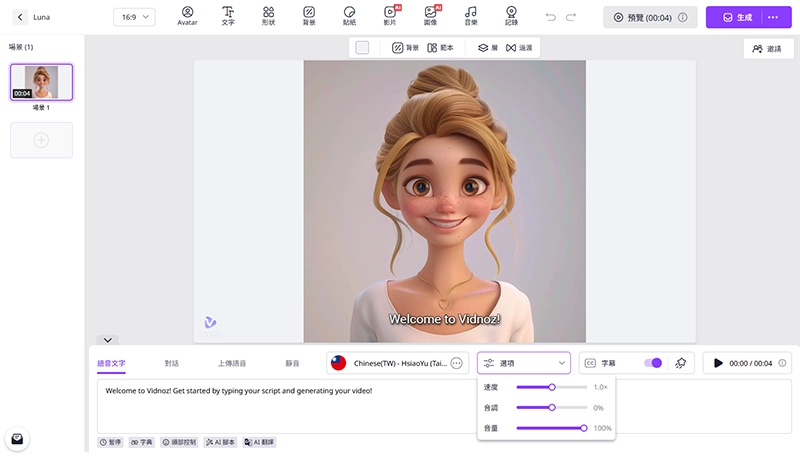Open the head control (頭部控制) button
Screen dimensions: 800x456
pyautogui.click(x=179, y=442)
